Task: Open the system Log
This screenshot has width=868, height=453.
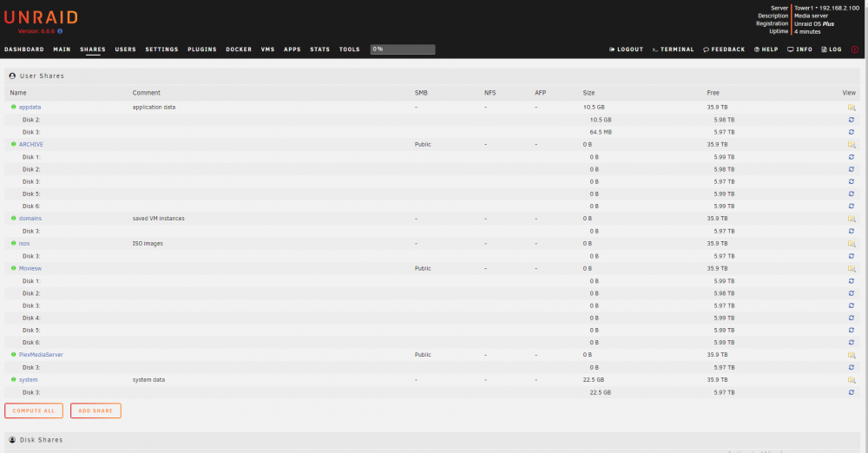Action: [832, 49]
